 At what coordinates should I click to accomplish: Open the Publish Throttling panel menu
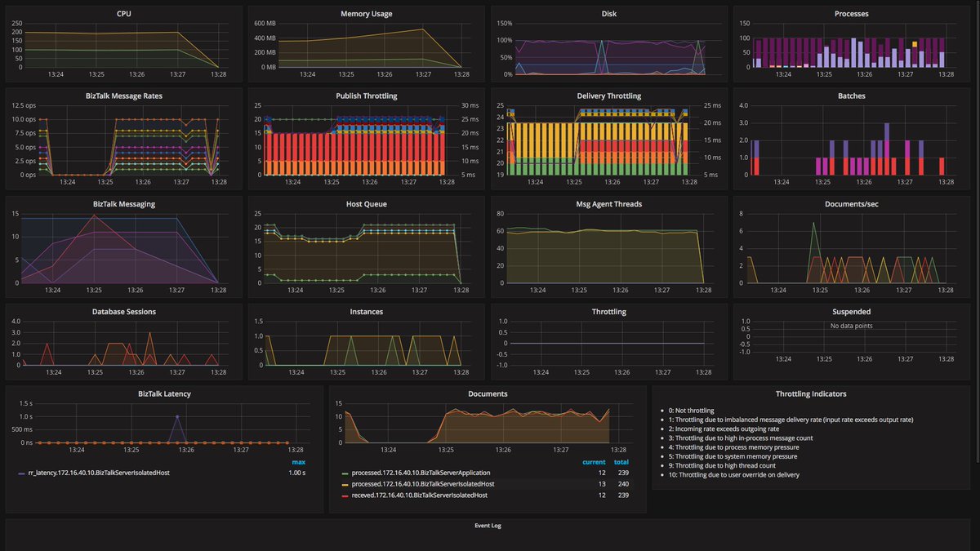pyautogui.click(x=367, y=96)
